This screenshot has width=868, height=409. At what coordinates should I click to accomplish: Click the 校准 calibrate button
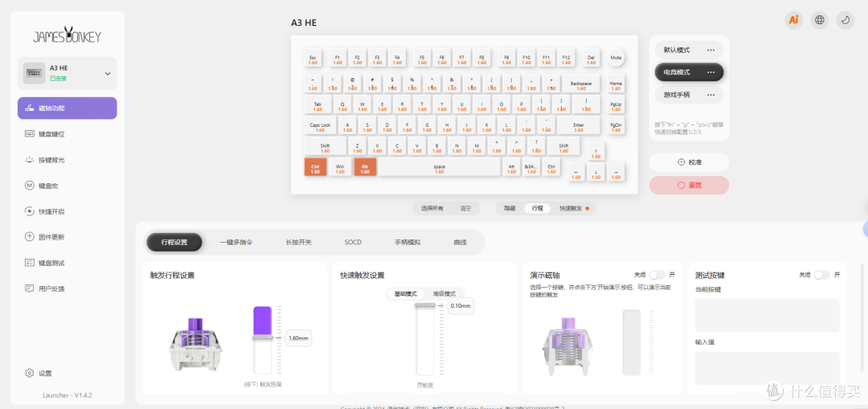pos(690,162)
